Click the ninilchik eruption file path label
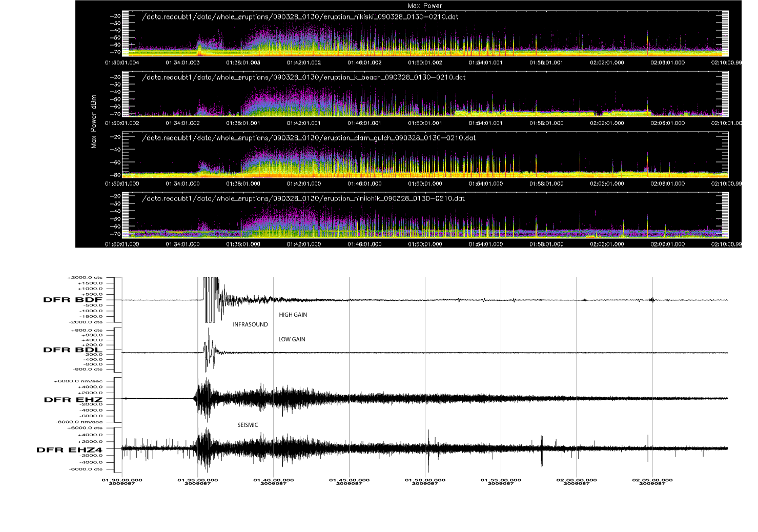 click(303, 198)
